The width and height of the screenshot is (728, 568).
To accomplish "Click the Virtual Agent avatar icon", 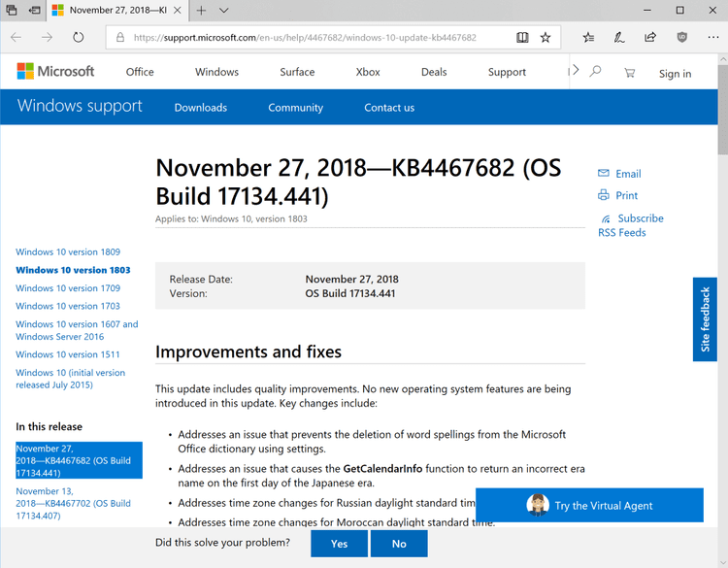I will [x=538, y=504].
